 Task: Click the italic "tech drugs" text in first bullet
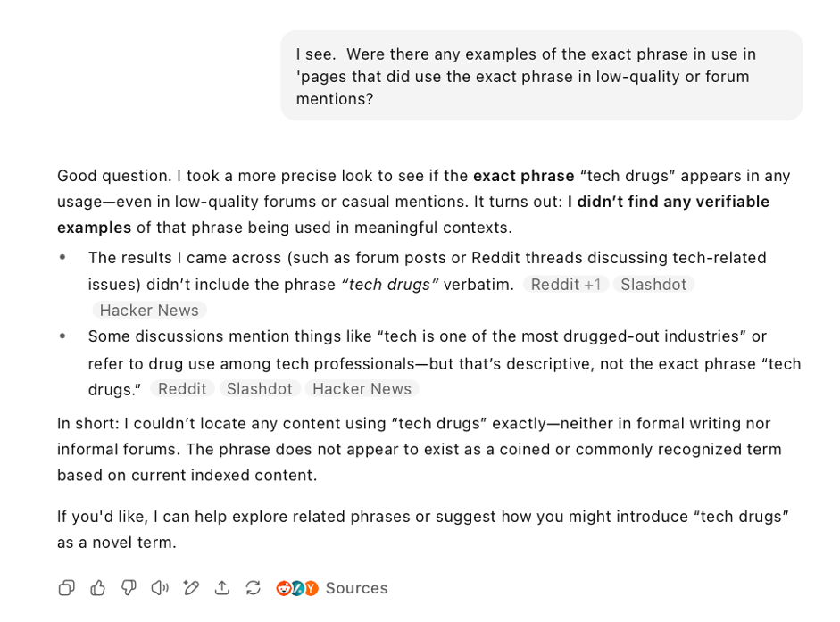(x=390, y=285)
